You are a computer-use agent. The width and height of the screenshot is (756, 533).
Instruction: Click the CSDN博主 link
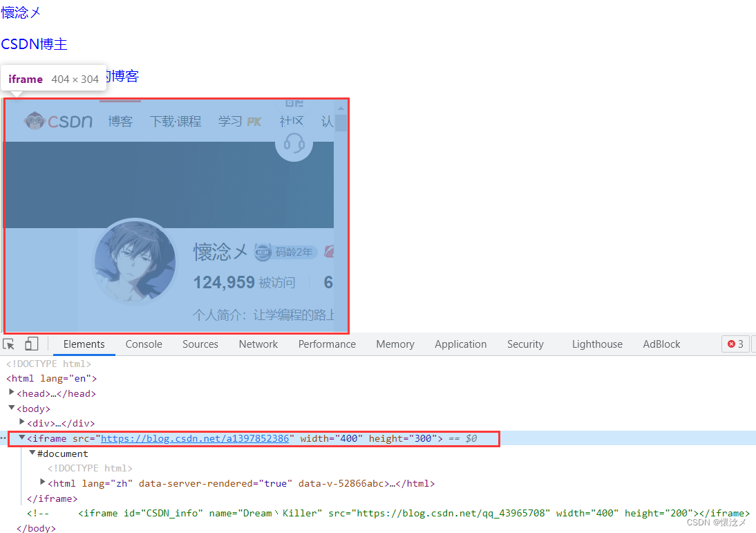35,44
